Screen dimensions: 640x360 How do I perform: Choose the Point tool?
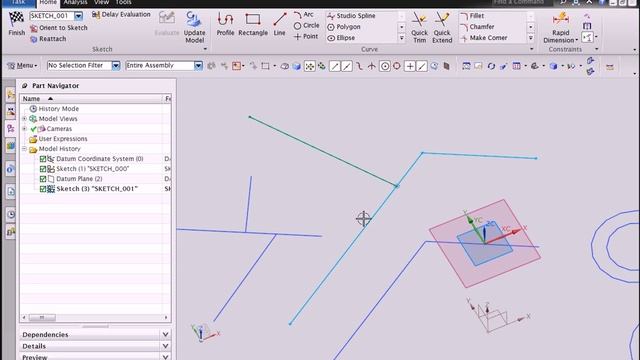pyautogui.click(x=306, y=36)
